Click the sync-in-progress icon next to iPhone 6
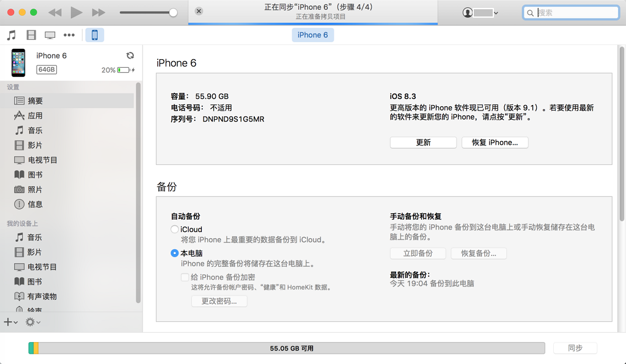 (x=130, y=56)
